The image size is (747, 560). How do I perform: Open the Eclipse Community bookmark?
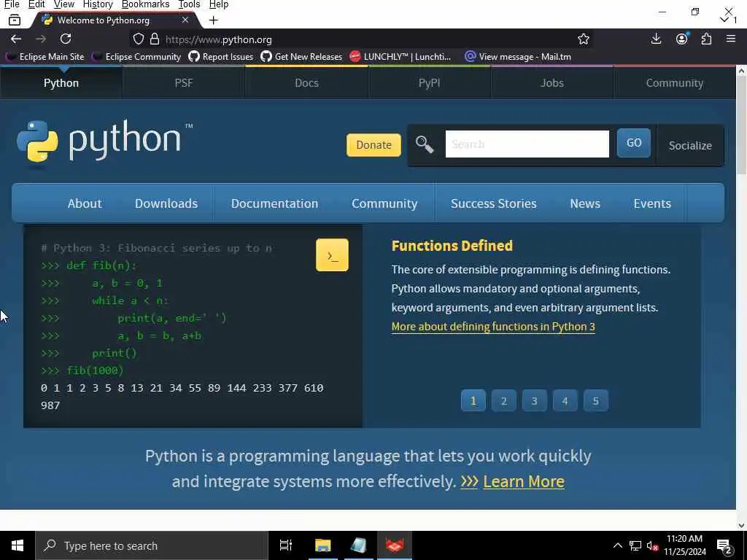(136, 57)
